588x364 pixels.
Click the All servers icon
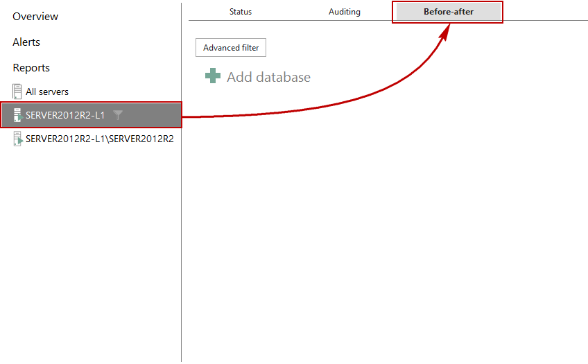tap(17, 92)
